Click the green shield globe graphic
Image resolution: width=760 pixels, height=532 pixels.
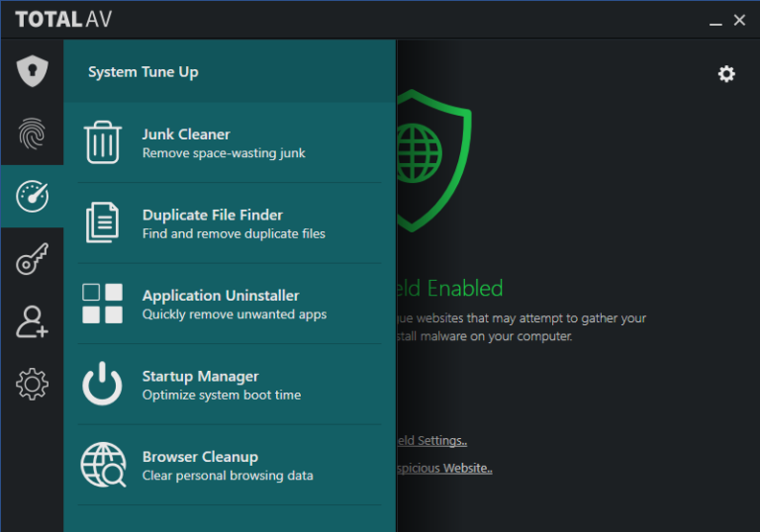(x=433, y=160)
